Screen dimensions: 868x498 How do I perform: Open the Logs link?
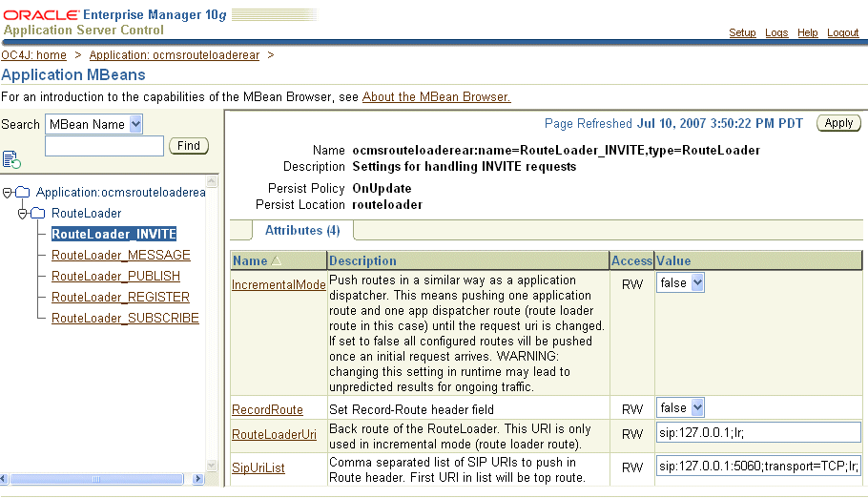776,32
